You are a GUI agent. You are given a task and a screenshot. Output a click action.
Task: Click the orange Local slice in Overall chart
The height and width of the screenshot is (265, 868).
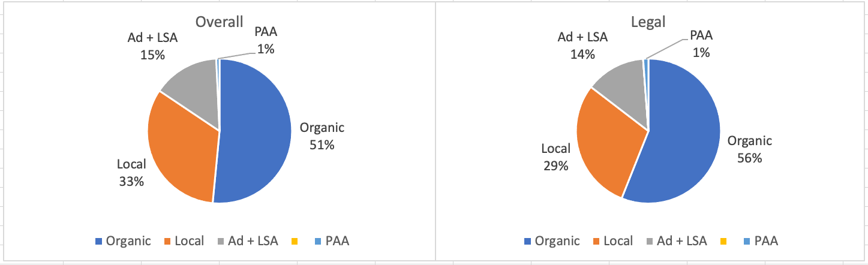click(x=180, y=150)
